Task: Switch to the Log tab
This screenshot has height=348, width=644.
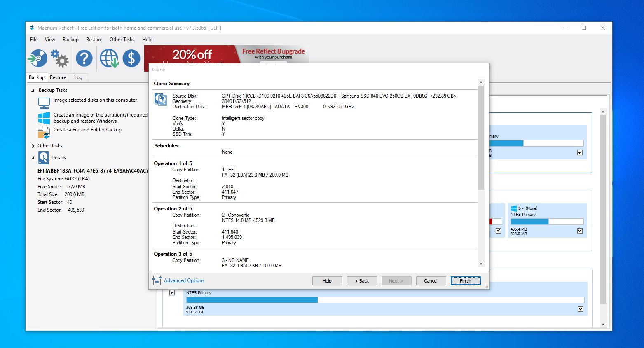Action: pyautogui.click(x=78, y=77)
